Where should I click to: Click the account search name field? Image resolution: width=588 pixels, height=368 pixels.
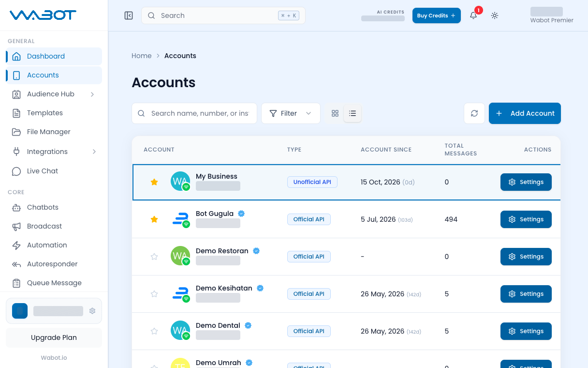point(194,113)
